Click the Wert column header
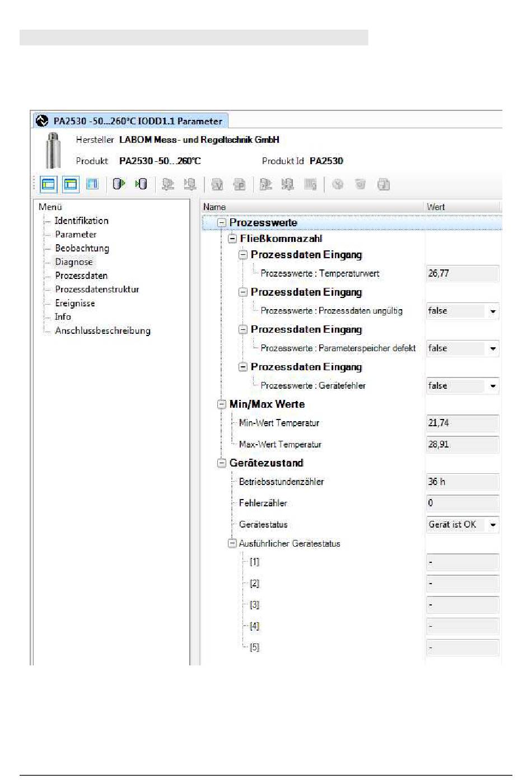This screenshot has height=783, width=532. point(463,207)
